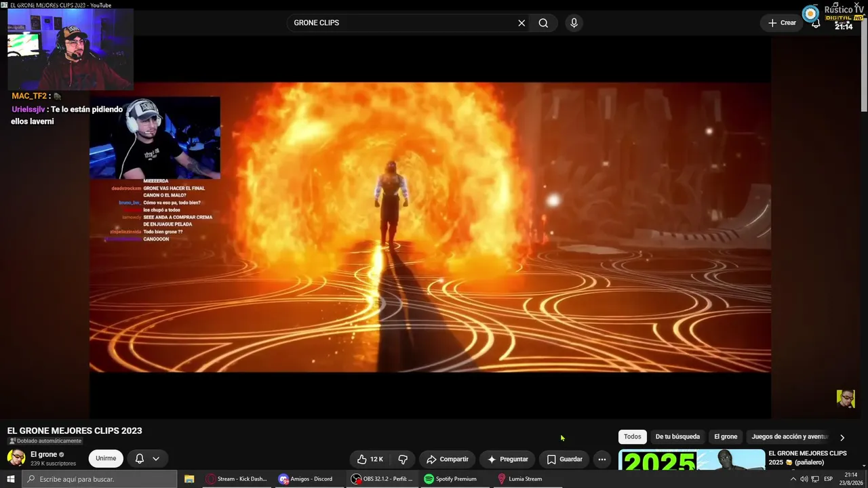This screenshot has height=488, width=868.
Task: Click the 239 K suscriptores count
Action: coord(53,464)
